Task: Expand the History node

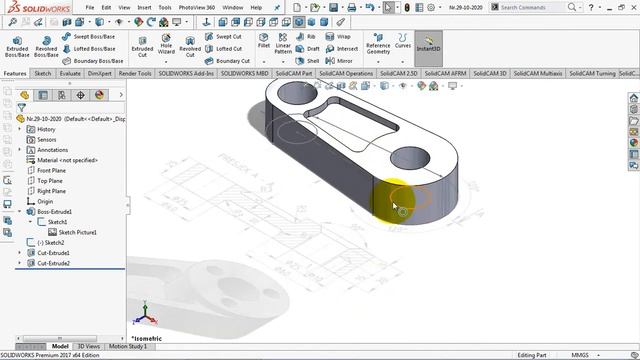Action: (19, 129)
